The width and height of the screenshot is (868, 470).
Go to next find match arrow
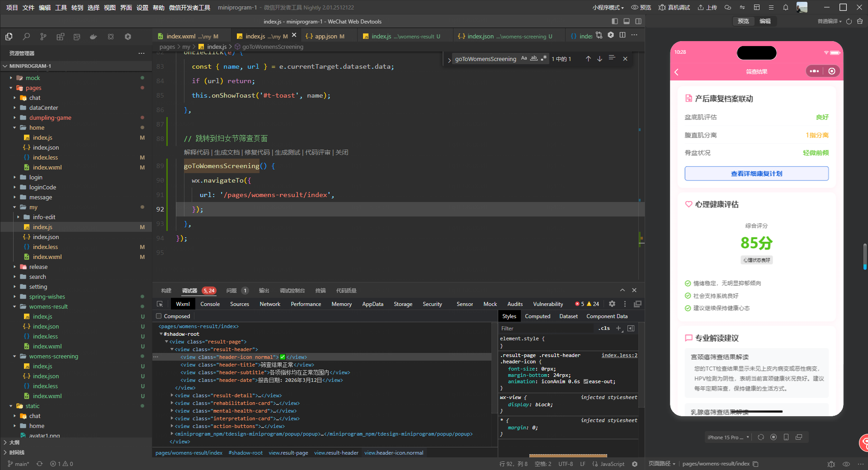click(x=599, y=59)
